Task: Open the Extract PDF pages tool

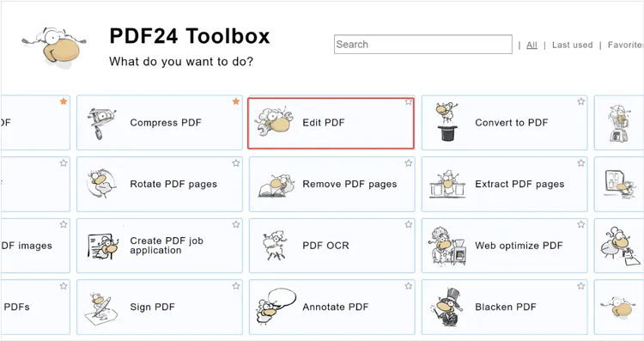Action: click(504, 184)
